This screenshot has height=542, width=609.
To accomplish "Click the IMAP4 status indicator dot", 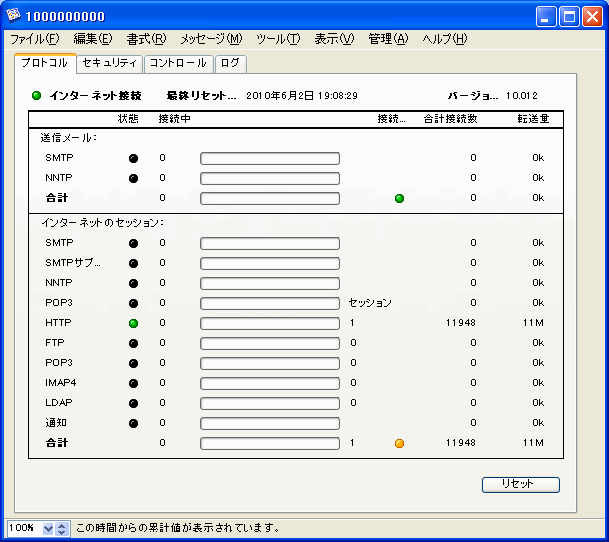I will (133, 383).
